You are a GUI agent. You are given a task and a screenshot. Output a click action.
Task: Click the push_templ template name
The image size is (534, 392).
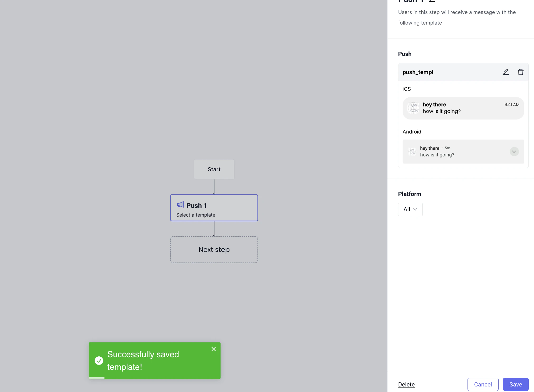[x=418, y=72]
